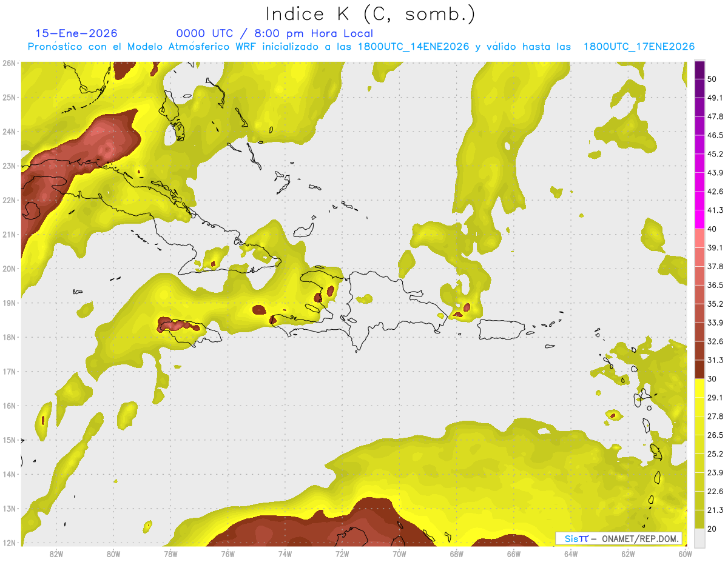Click the 80W longitude label

point(113,554)
